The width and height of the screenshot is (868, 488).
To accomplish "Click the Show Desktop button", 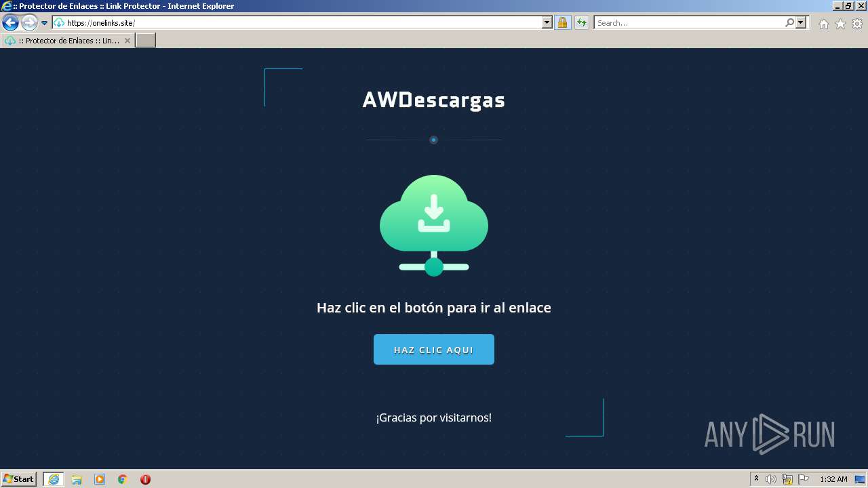I will 861,479.
